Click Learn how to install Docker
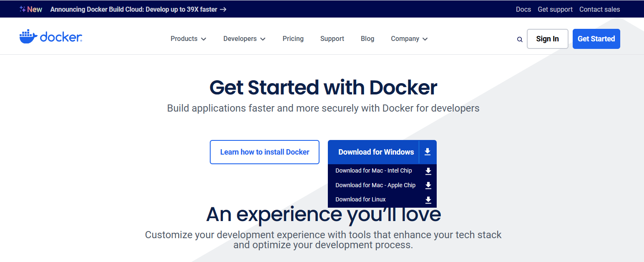The width and height of the screenshot is (644, 262). tap(264, 152)
